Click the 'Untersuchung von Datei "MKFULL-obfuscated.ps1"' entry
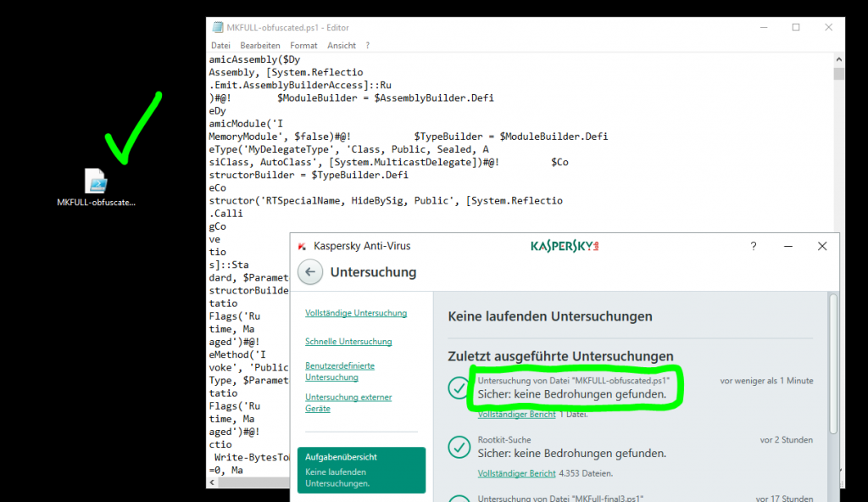This screenshot has height=502, width=868. point(574,381)
